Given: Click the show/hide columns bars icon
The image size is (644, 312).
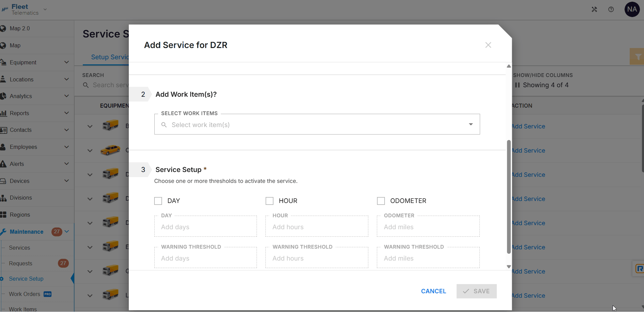Looking at the screenshot, I should point(517,85).
